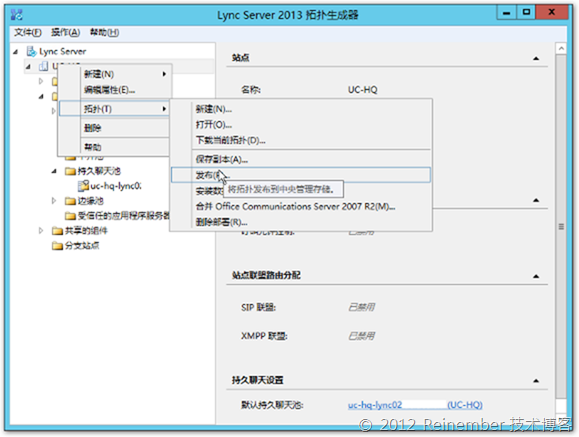Click the uc-hq-lync0 server pool icon
This screenshot has height=437, width=579.
[83, 185]
